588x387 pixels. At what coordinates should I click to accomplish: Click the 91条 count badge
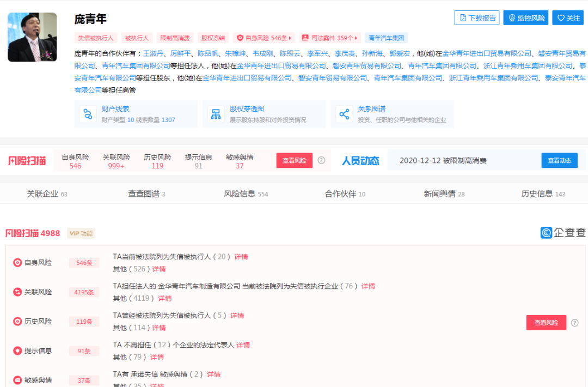pyautogui.click(x=84, y=351)
